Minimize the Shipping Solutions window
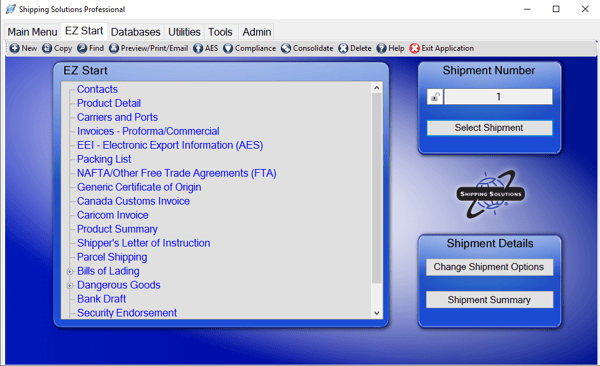 click(527, 9)
